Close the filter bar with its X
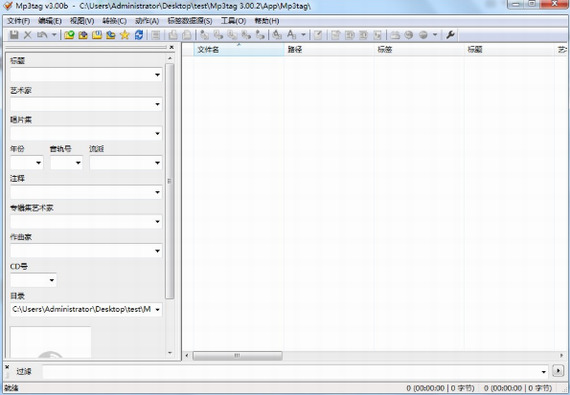The image size is (570, 395). (x=7, y=367)
